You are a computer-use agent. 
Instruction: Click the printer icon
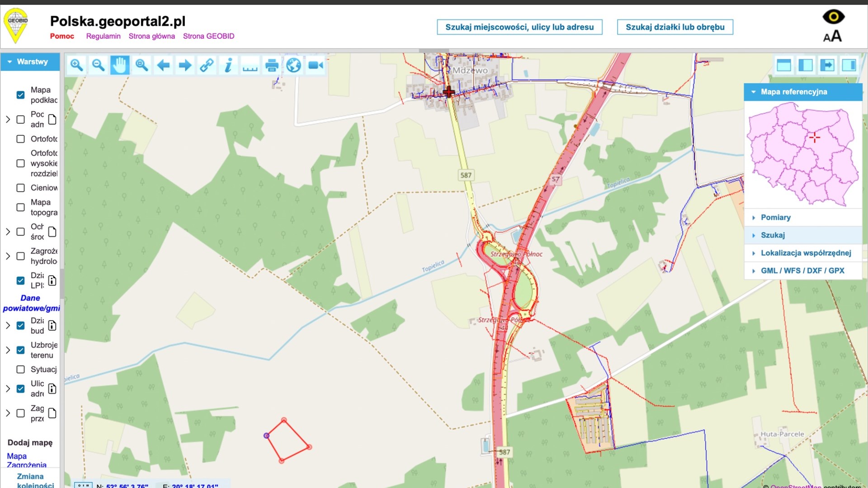point(272,65)
